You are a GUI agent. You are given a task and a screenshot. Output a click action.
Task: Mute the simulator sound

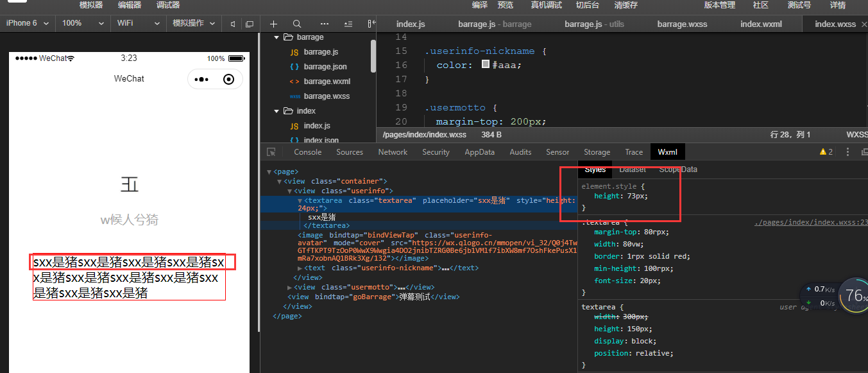pyautogui.click(x=232, y=22)
